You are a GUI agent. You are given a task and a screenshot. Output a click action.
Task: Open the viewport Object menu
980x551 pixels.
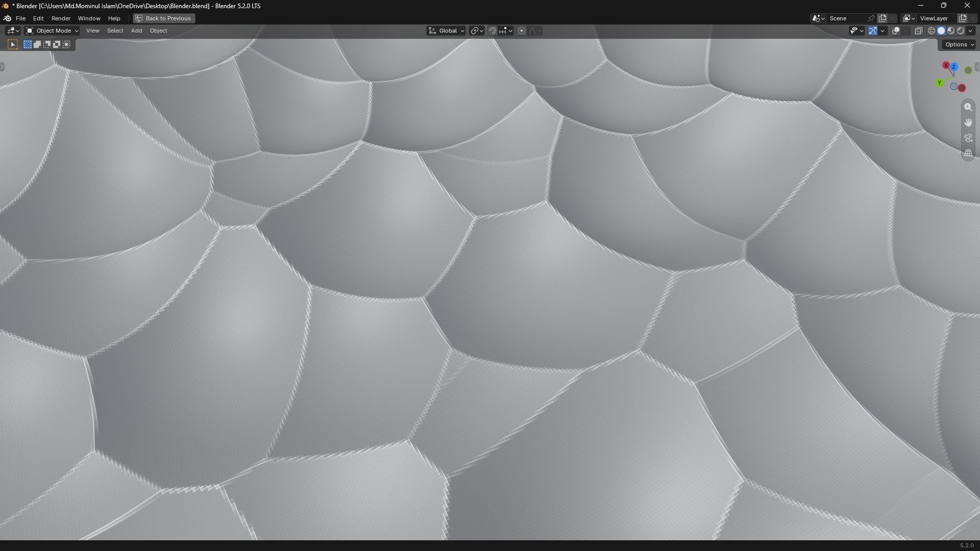pyautogui.click(x=158, y=31)
